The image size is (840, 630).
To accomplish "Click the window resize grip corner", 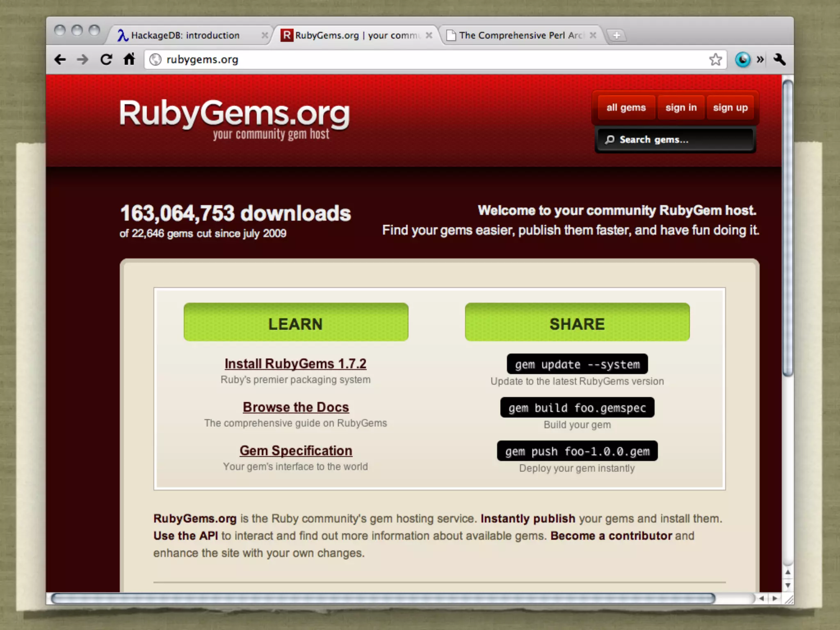I will 788,599.
